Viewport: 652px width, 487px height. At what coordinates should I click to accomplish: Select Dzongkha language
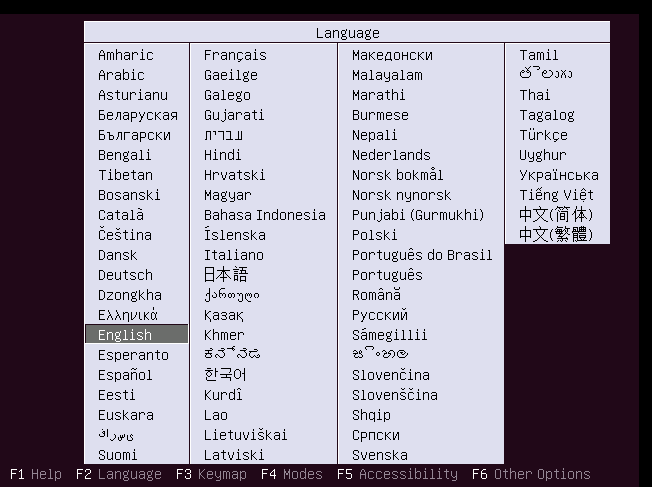click(129, 295)
